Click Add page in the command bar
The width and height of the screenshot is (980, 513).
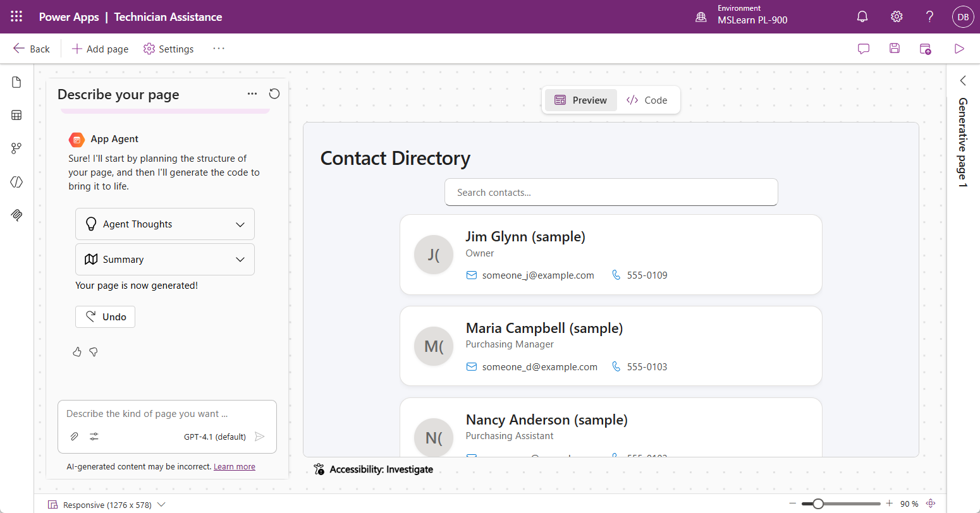100,49
